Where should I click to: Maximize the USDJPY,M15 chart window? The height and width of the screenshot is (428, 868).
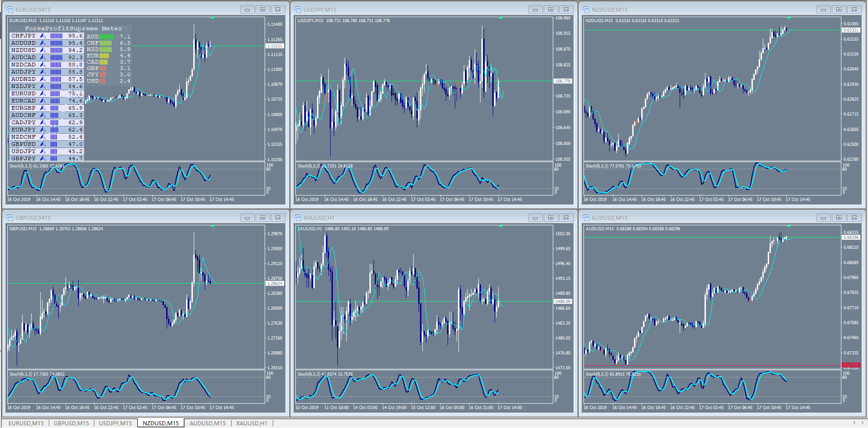point(551,9)
